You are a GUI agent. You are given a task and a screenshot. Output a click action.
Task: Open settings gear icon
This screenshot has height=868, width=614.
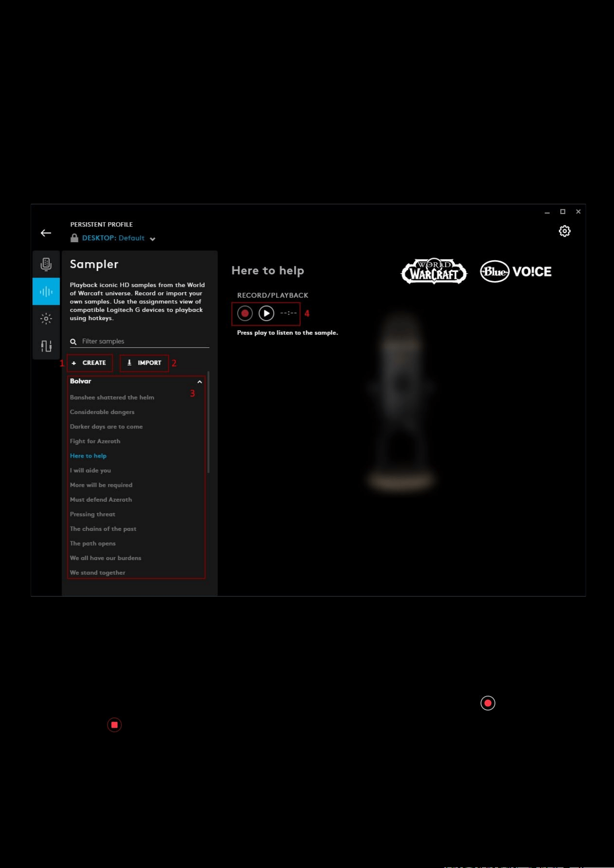(564, 231)
